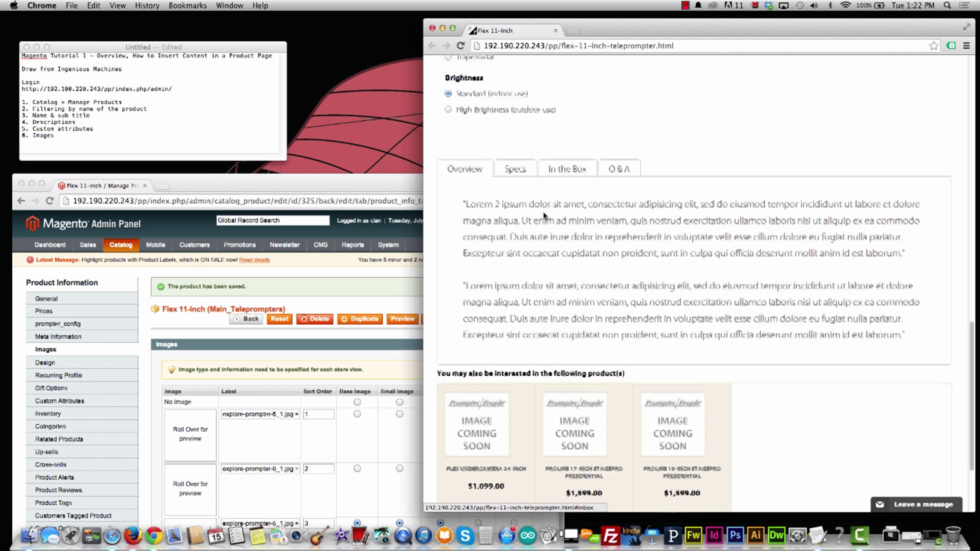Click the back arrow in the Magento admin browser
Viewport: 980px width, 551px height.
(21, 201)
